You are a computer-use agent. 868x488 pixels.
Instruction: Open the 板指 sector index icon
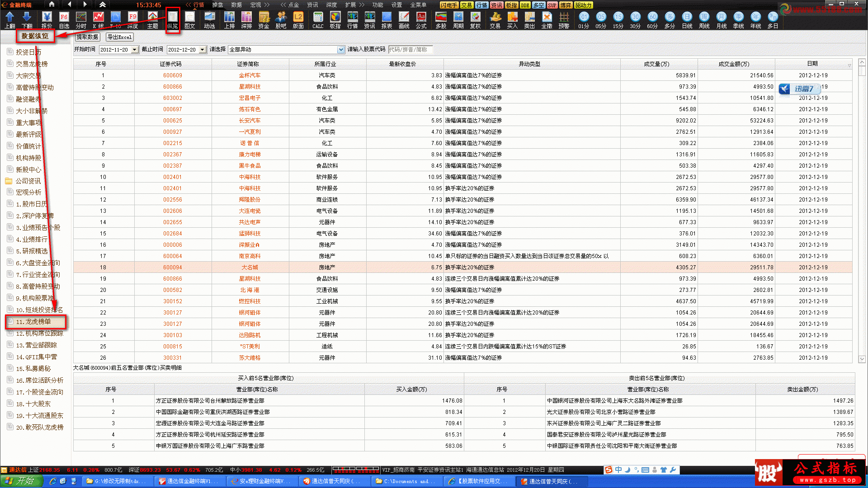click(x=335, y=20)
